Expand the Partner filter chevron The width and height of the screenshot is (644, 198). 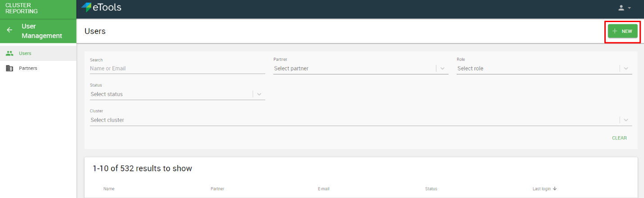click(x=442, y=69)
